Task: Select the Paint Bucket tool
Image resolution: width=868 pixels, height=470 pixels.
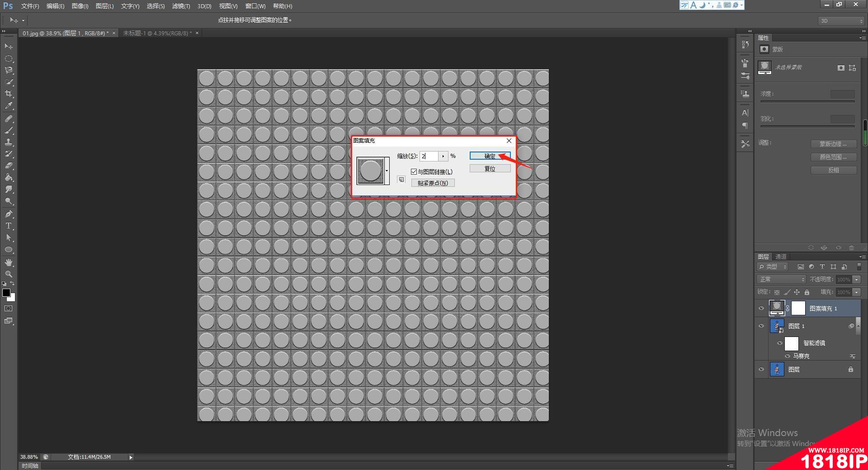Action: pos(9,177)
